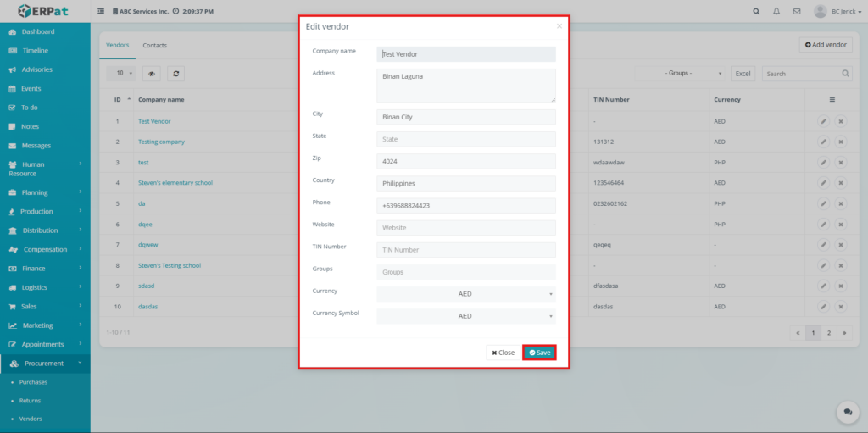Edit the row with TIN 123546464
Viewport: 868px width, 433px height.
click(x=824, y=183)
